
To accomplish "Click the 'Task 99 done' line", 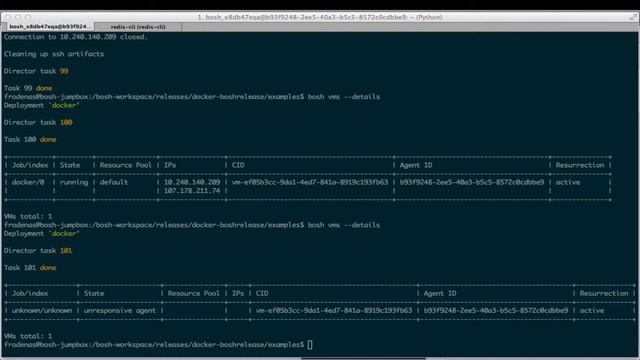I will point(28,88).
